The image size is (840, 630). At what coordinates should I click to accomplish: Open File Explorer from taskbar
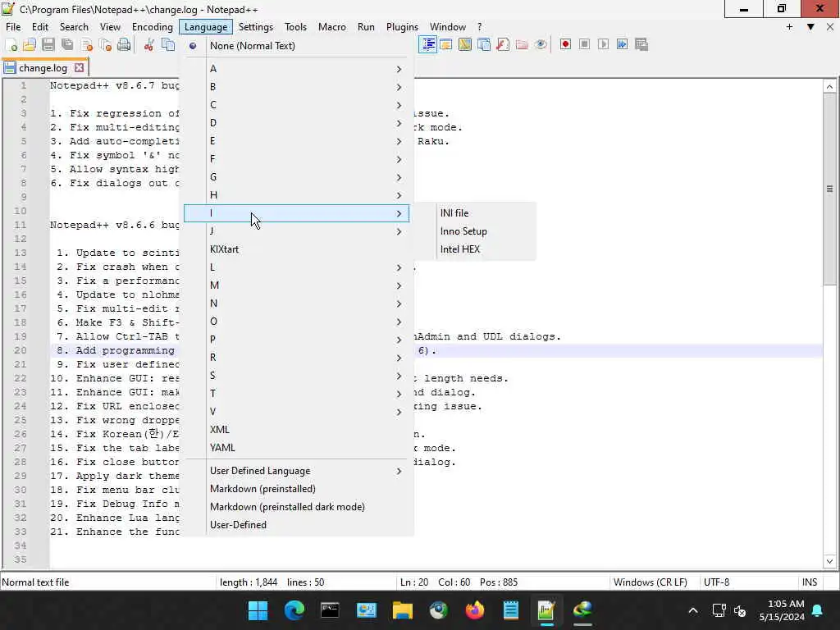click(402, 610)
